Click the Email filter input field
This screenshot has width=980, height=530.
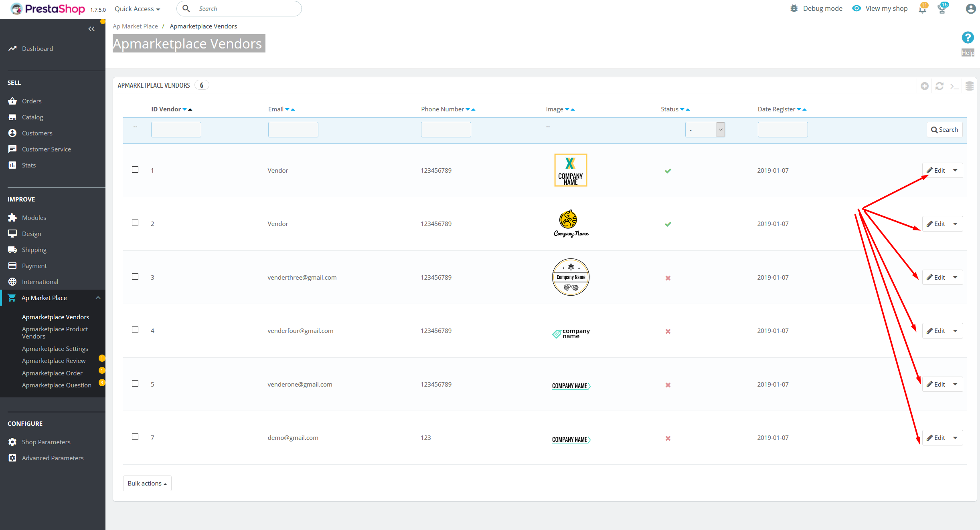tap(294, 129)
